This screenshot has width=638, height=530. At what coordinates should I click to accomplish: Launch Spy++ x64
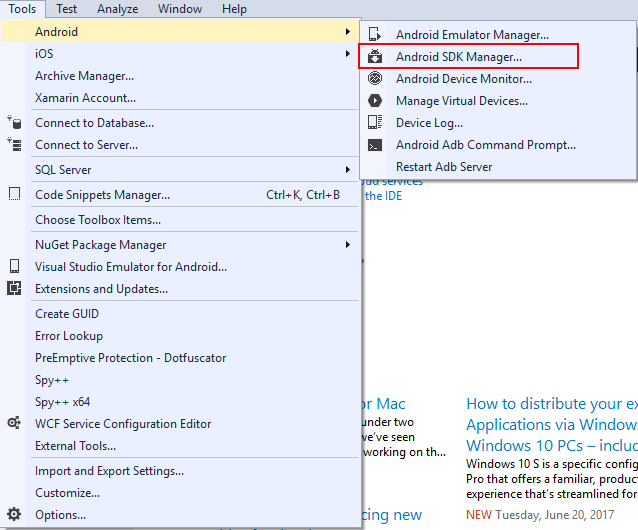point(180,401)
